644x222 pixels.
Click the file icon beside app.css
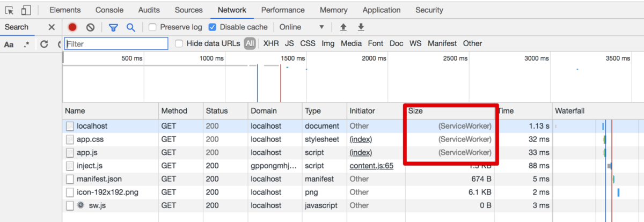pos(70,139)
